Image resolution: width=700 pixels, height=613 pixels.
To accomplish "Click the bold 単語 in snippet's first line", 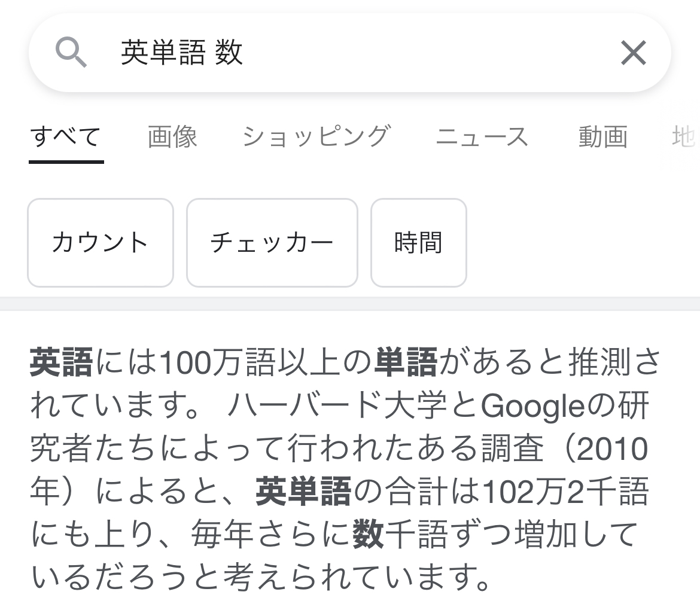I will (x=406, y=362).
